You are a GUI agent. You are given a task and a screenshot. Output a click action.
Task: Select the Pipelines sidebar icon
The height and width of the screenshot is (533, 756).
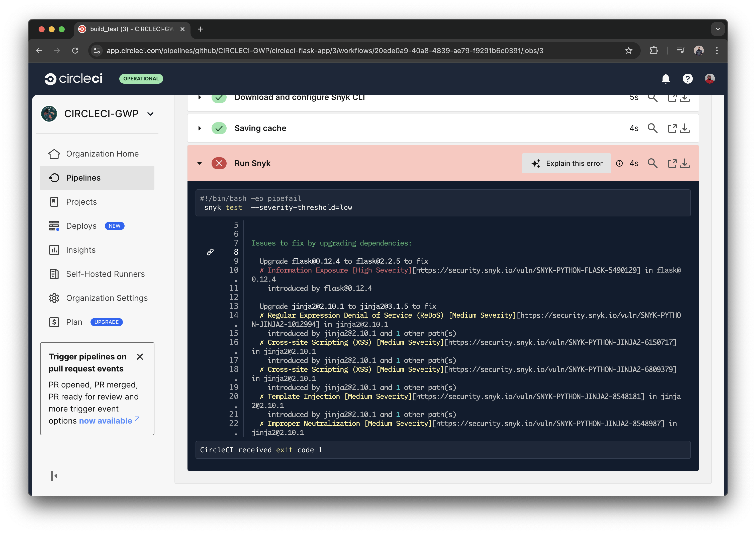point(54,178)
